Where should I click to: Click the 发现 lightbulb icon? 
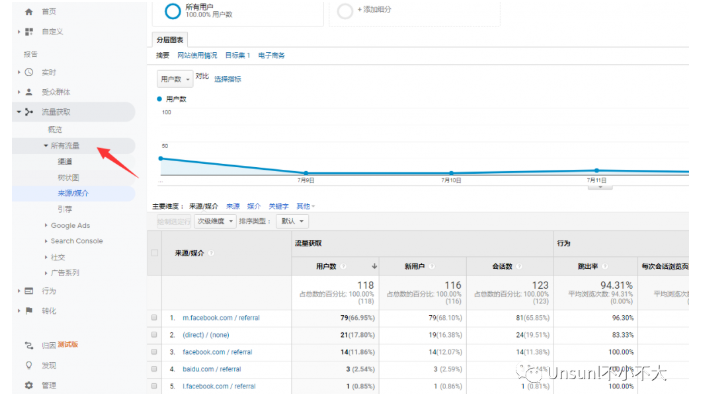[x=29, y=365]
